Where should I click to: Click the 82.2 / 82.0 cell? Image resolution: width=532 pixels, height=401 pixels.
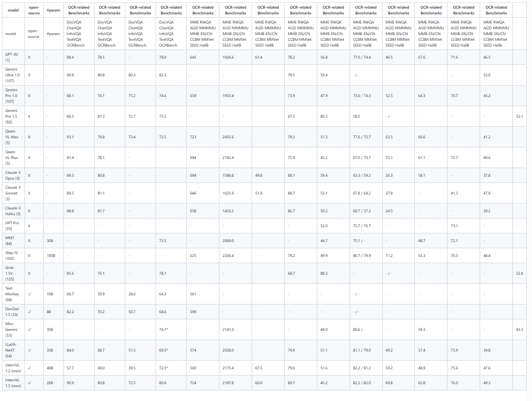tap(366, 383)
